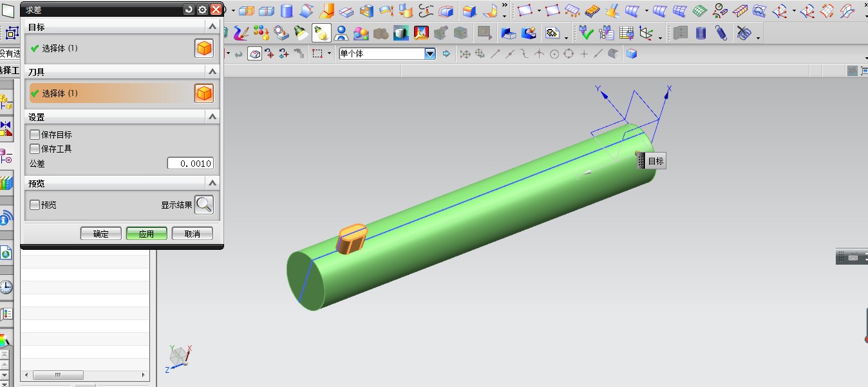Collapse the 设置 section
Image resolution: width=868 pixels, height=387 pixels.
pos(212,117)
